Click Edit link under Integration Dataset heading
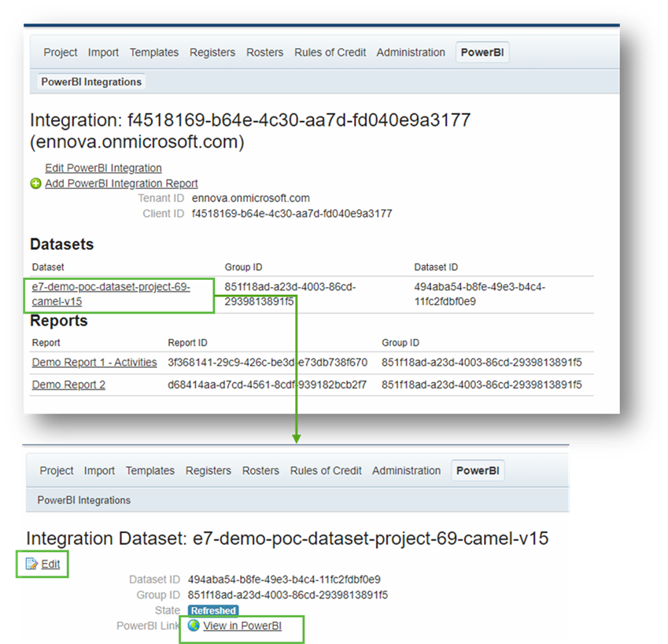Screen dimensions: 668x644 [50, 564]
